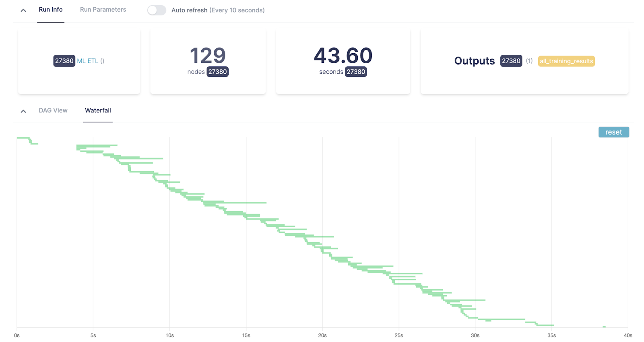
Task: Select the Waterfall tab
Action: pyautogui.click(x=97, y=110)
